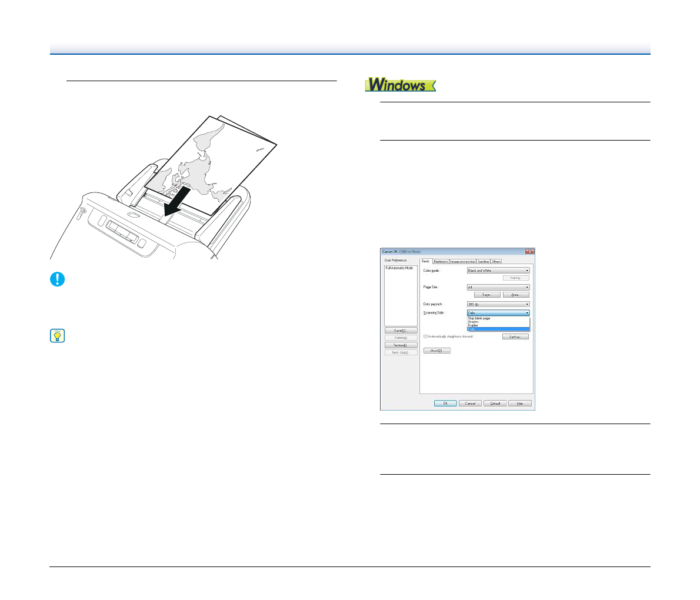The height and width of the screenshot is (600, 700).
Task: Select Full Automatic Mode in User Preference
Action: (399, 268)
